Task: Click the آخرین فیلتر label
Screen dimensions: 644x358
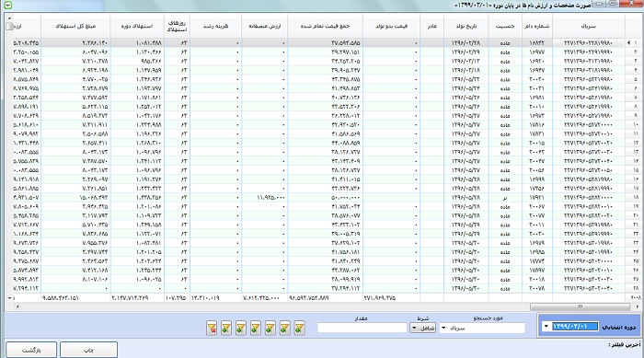Action: coord(624,345)
